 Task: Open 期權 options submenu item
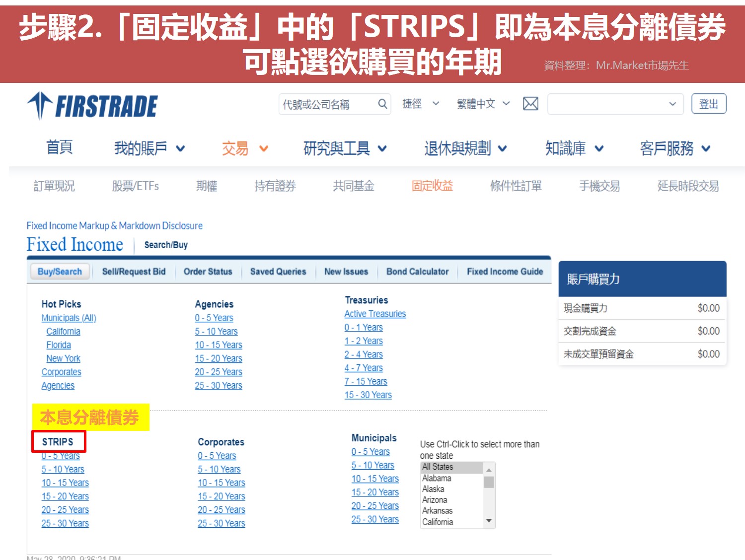207,186
